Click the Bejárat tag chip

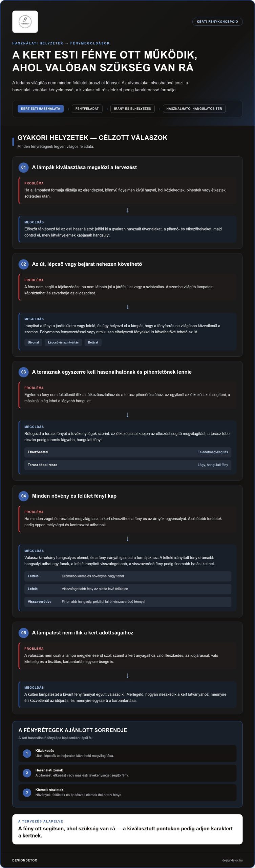(x=93, y=342)
